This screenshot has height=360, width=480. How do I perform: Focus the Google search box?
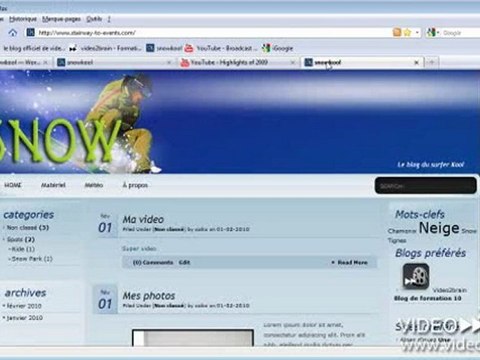[x=461, y=33]
